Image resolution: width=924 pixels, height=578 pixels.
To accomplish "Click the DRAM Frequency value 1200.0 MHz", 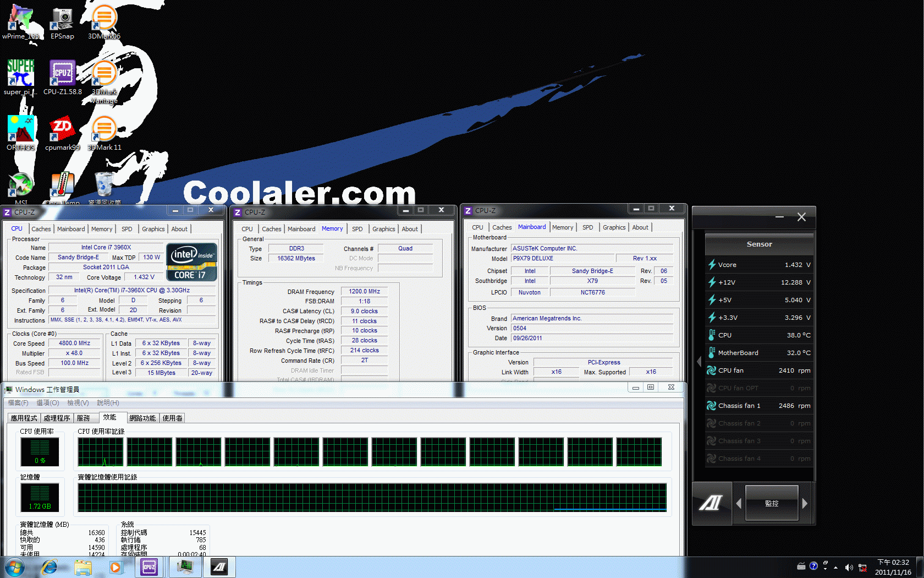I will (364, 292).
